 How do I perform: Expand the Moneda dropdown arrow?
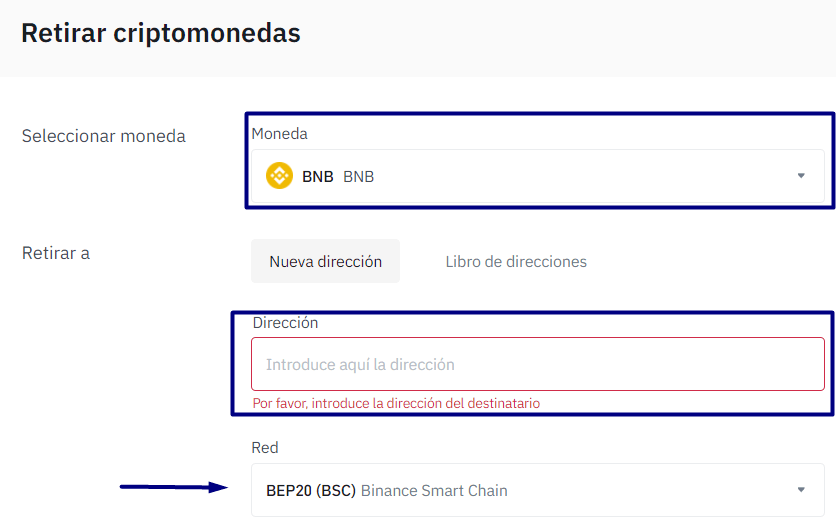pyautogui.click(x=800, y=176)
